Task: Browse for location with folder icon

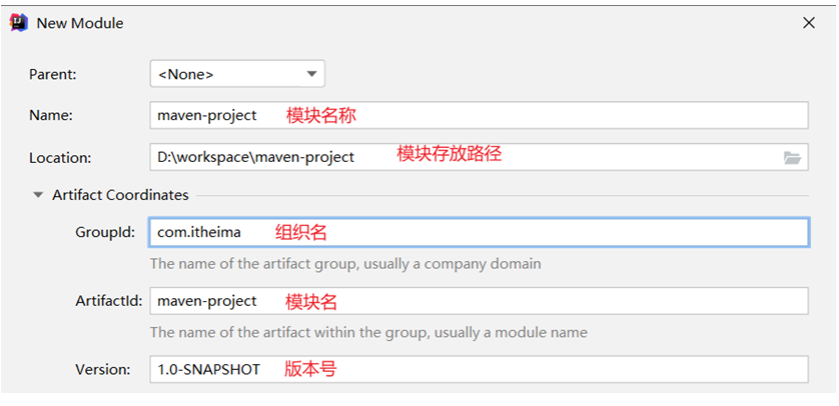Action: (792, 157)
